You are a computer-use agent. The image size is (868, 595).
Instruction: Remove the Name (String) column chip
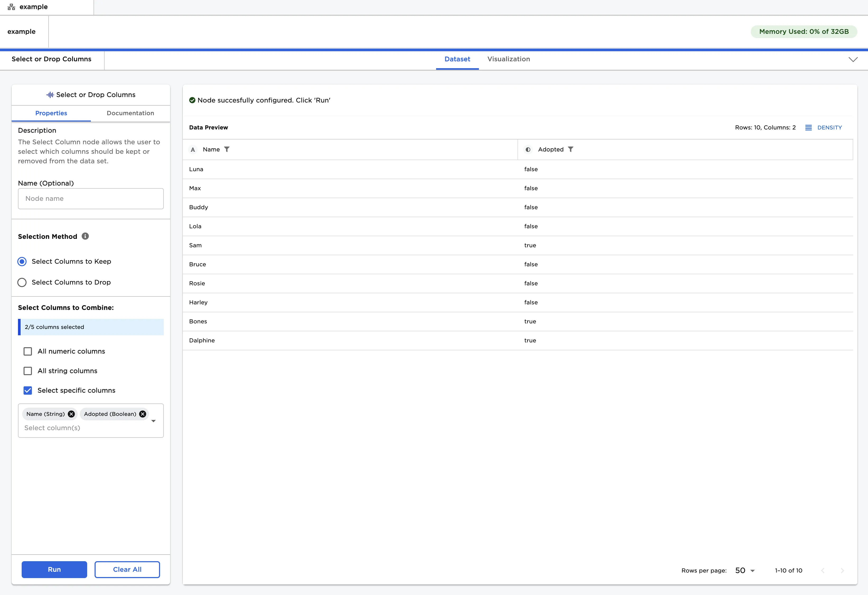click(71, 414)
